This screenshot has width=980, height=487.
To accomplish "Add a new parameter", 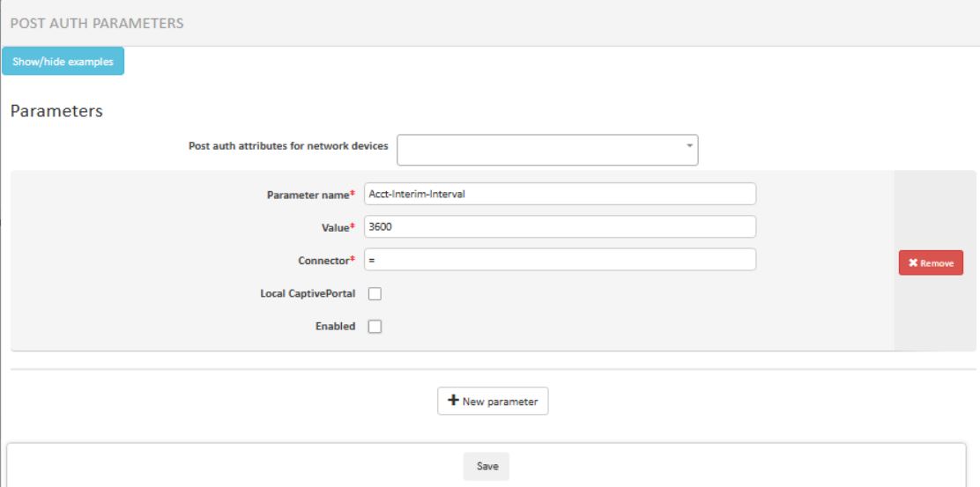I will click(x=493, y=401).
